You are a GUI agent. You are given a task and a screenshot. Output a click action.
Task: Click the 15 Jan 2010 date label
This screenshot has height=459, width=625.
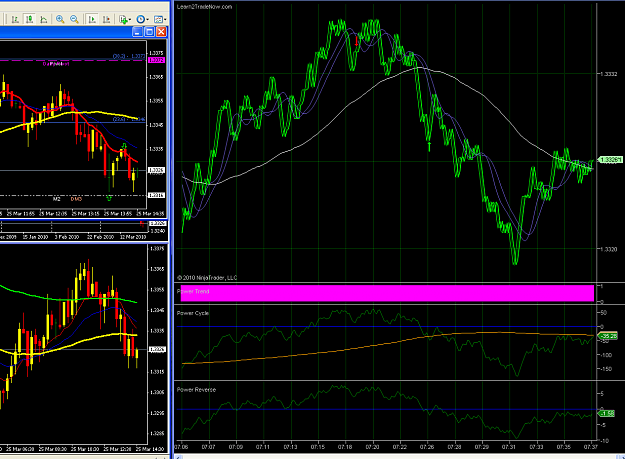coord(35,237)
